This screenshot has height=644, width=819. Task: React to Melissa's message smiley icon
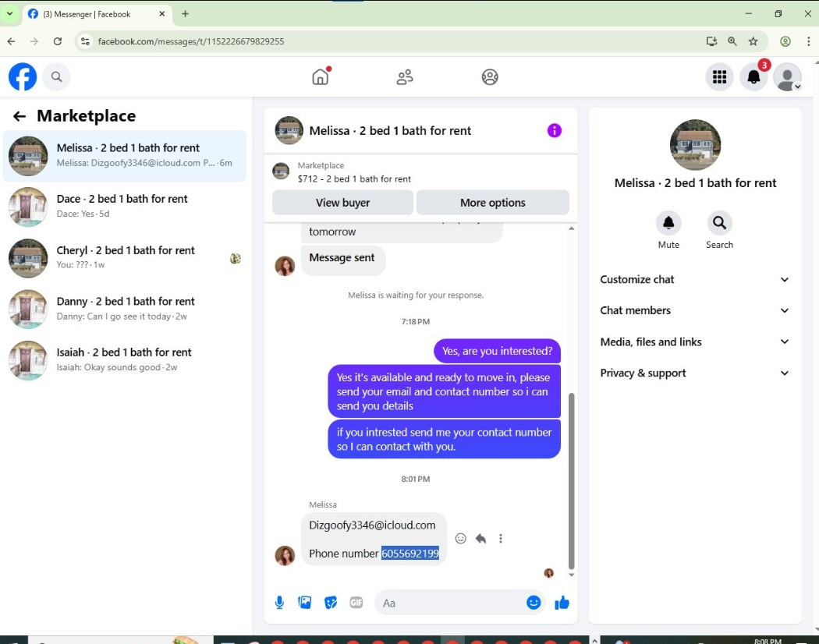click(460, 539)
